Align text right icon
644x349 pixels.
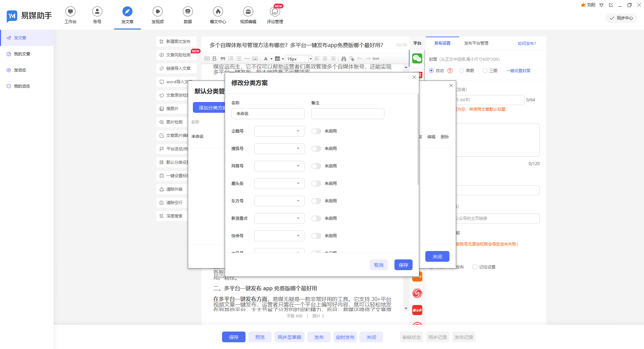point(333,58)
